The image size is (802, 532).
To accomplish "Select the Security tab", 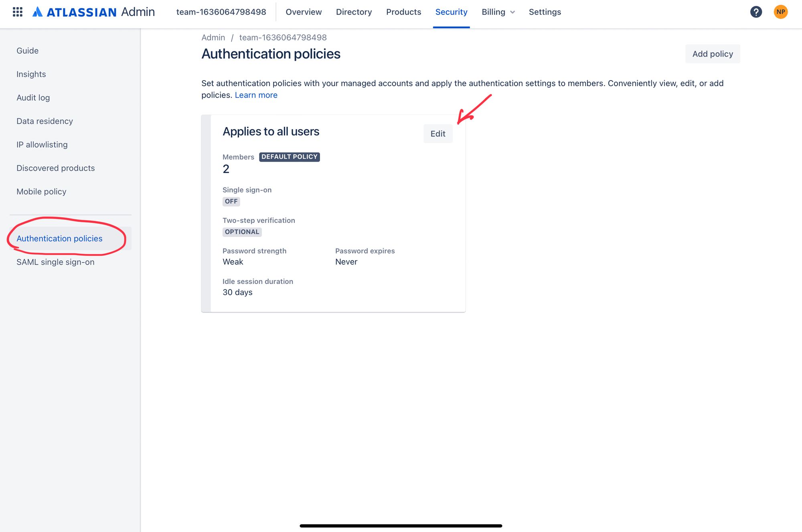I will 451,12.
